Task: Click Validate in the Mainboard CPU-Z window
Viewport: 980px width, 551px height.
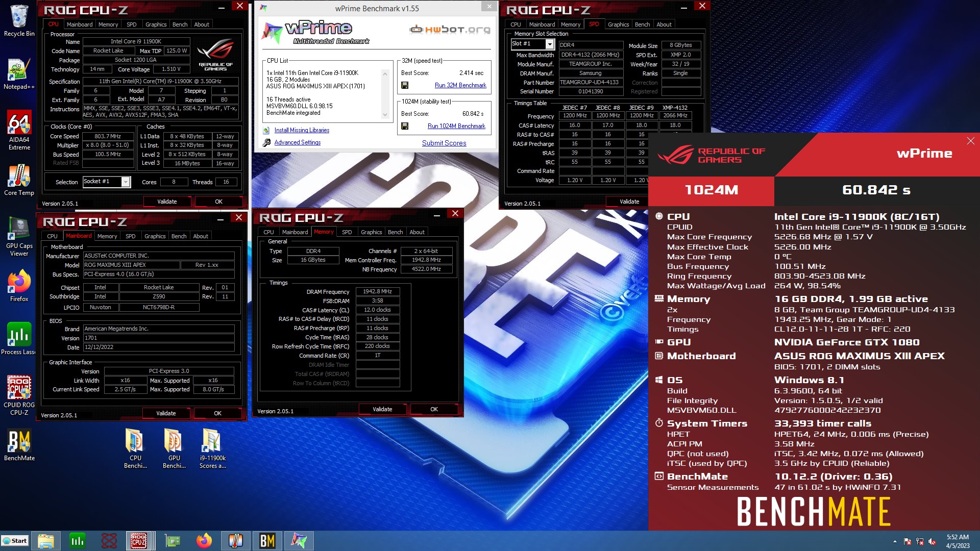Action: pos(166,413)
